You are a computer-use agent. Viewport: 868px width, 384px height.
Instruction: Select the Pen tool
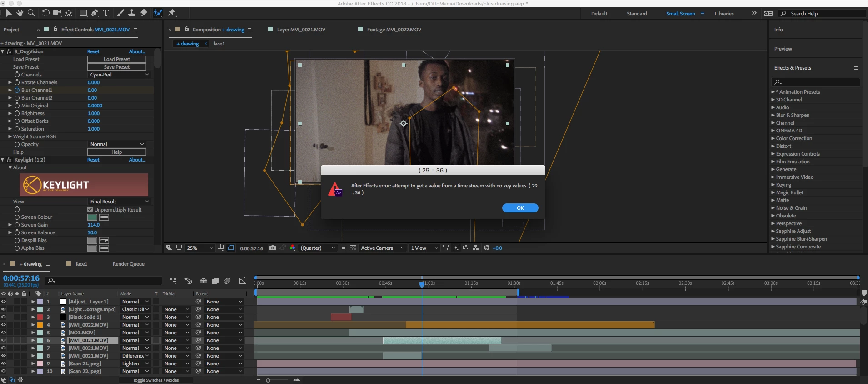(95, 13)
